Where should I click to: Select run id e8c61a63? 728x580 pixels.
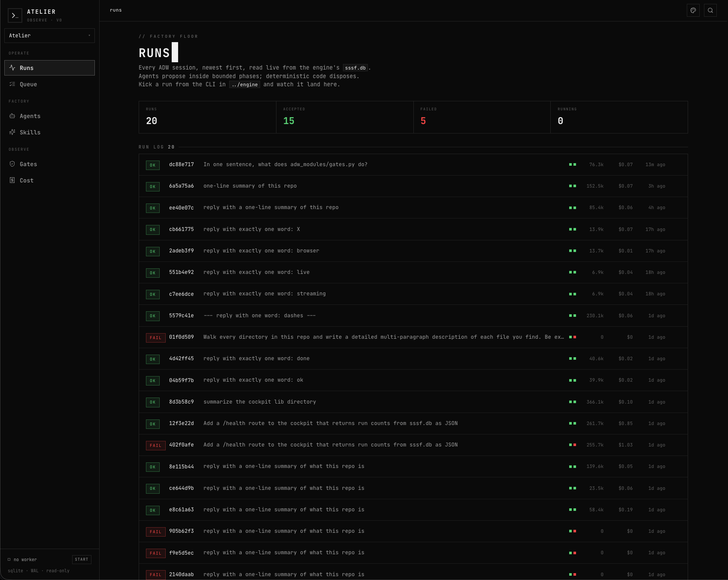pos(182,510)
